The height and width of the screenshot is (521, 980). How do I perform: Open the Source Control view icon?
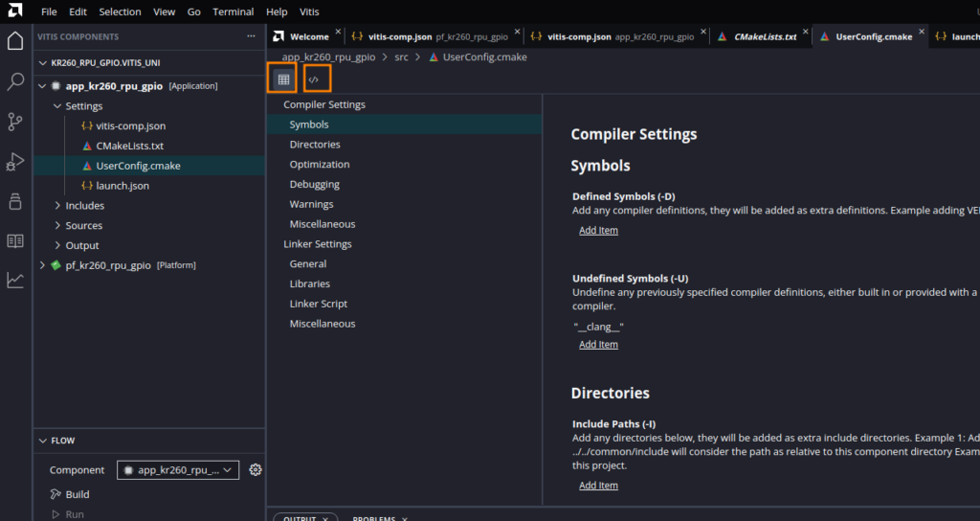[x=15, y=122]
